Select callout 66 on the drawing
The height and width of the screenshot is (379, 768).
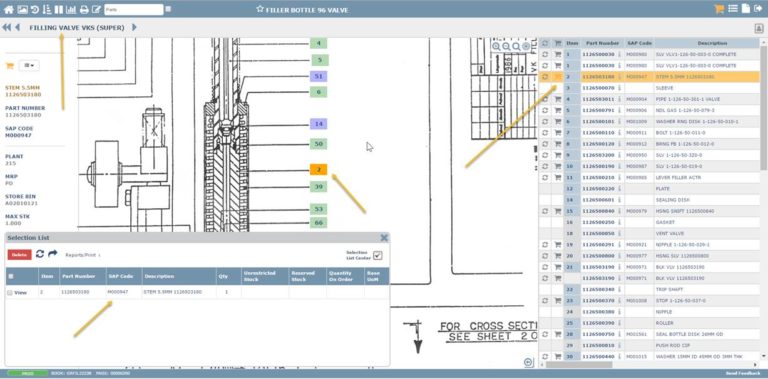(x=318, y=223)
